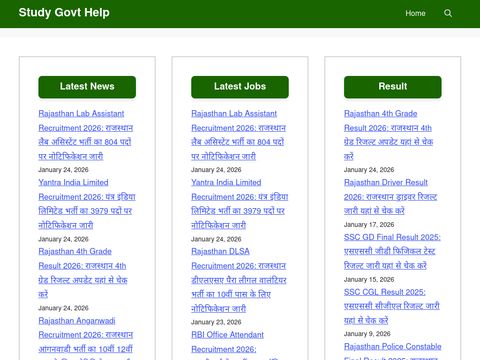The width and height of the screenshot is (480, 360).
Task: Open Rajasthan DLSA Recruitment 2026 link
Action: point(239,280)
